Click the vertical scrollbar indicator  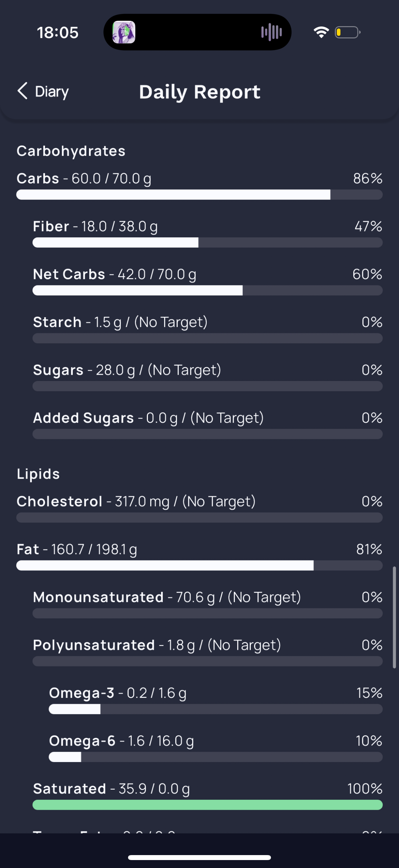[x=394, y=617]
